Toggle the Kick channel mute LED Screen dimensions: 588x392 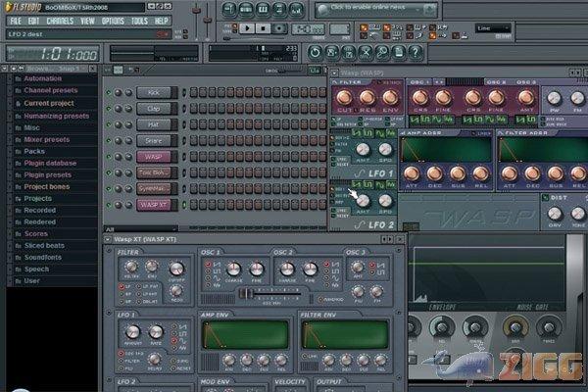pyautogui.click(x=109, y=93)
